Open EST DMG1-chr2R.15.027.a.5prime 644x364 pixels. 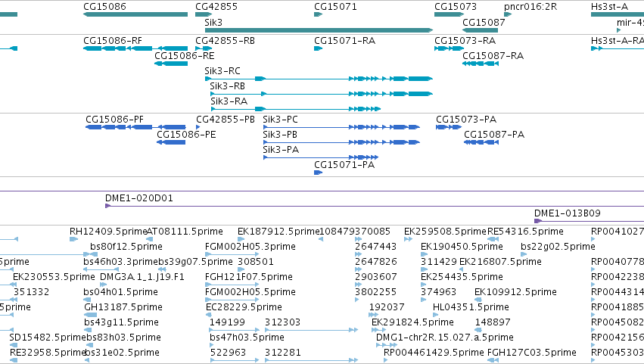pyautogui.click(x=445, y=338)
